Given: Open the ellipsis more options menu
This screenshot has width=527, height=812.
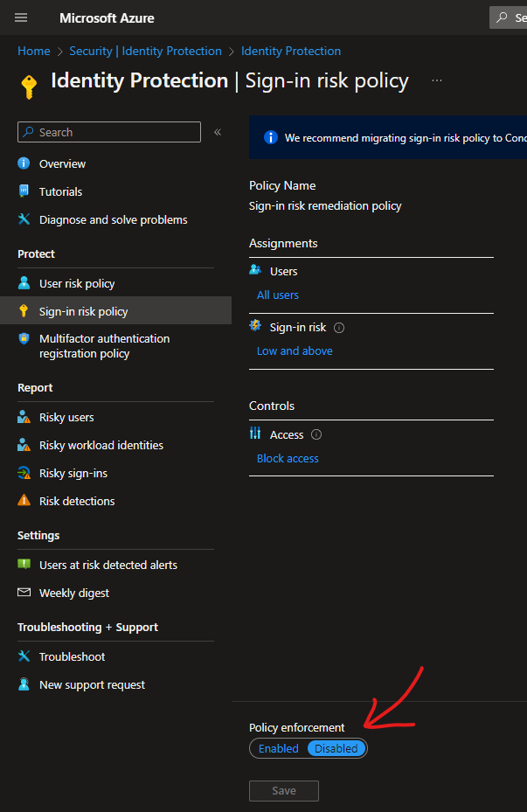Looking at the screenshot, I should (437, 80).
